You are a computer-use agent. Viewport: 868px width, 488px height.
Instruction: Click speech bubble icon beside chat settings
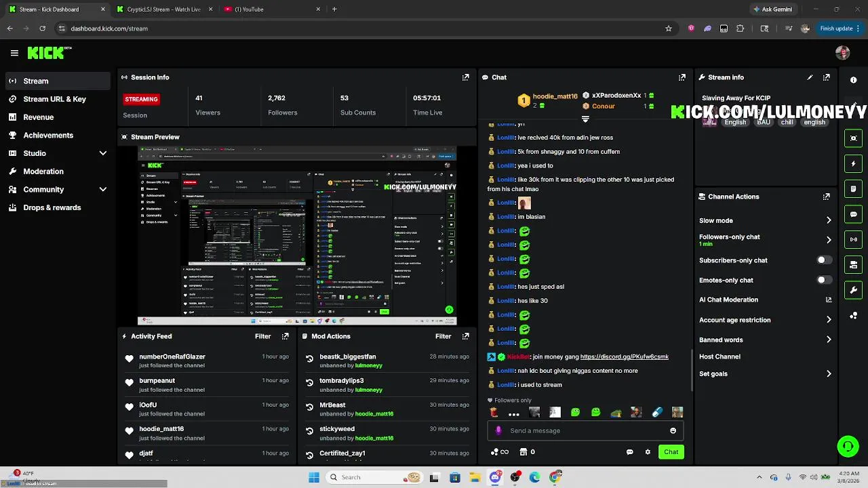pos(629,452)
